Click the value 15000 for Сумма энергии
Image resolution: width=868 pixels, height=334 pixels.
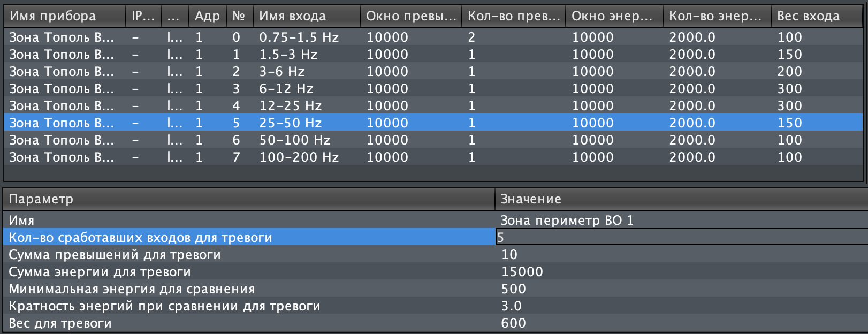(x=522, y=272)
